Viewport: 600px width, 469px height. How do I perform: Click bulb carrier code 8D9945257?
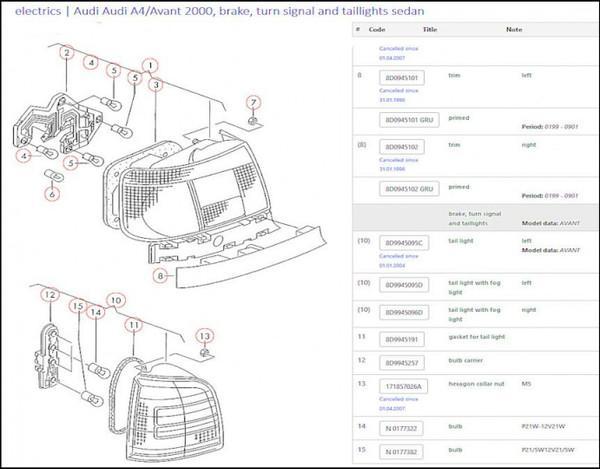point(402,362)
